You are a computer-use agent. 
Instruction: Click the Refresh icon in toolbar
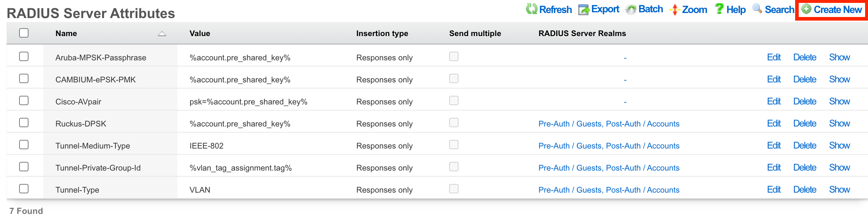(x=531, y=9)
